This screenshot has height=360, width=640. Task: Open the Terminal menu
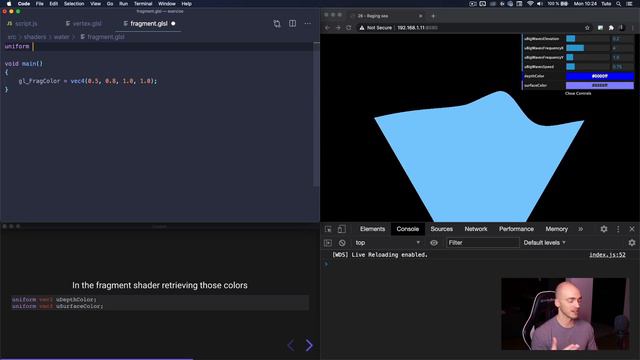(x=143, y=4)
